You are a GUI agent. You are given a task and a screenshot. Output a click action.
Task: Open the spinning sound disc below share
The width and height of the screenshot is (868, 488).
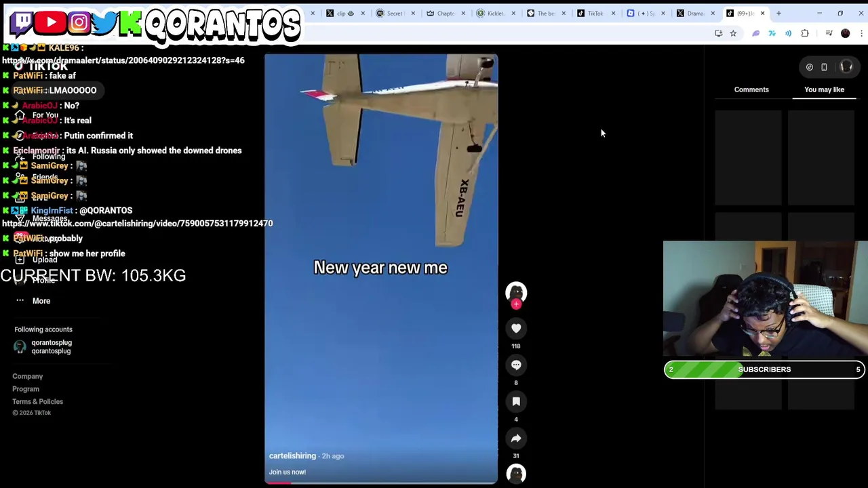point(516,474)
